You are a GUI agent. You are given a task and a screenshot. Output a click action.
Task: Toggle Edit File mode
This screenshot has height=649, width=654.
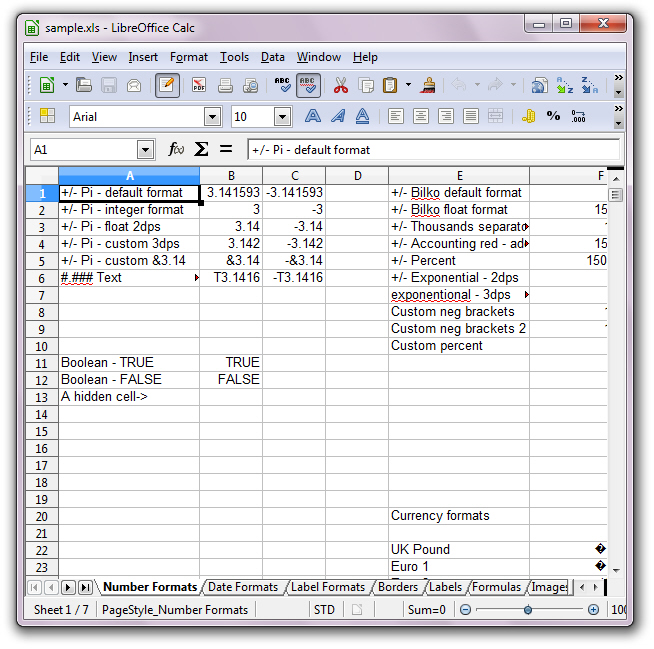pyautogui.click(x=167, y=85)
